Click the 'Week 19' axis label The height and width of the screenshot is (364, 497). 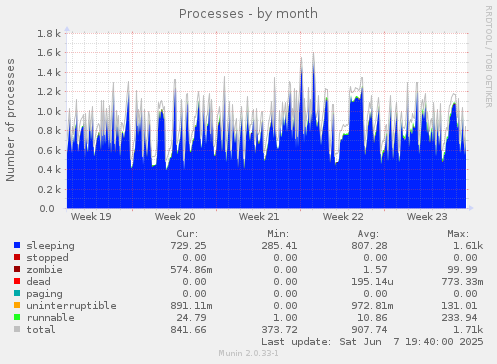[x=91, y=217]
